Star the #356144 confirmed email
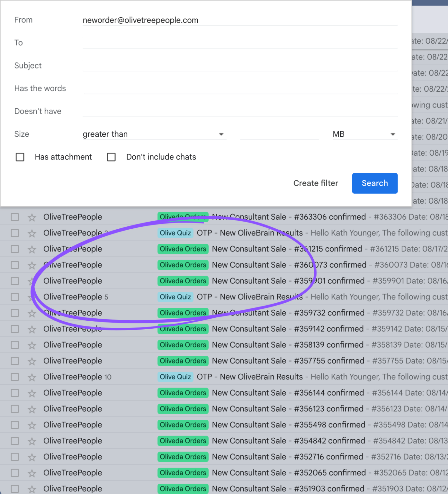This screenshot has height=494, width=448. coord(32,393)
